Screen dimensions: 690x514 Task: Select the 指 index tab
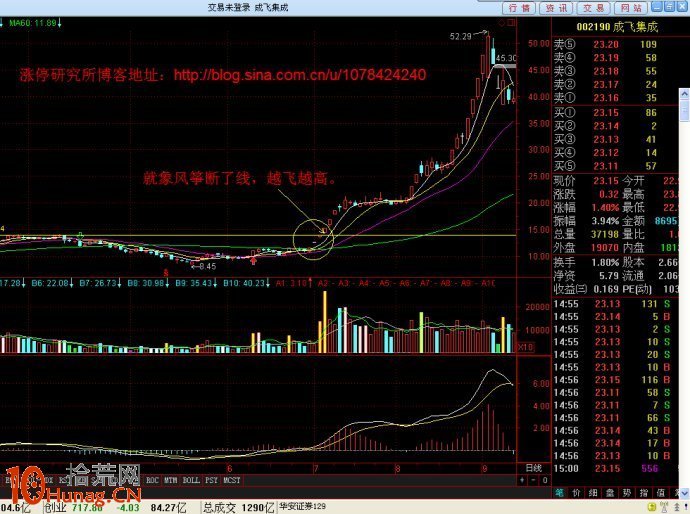pyautogui.click(x=644, y=493)
